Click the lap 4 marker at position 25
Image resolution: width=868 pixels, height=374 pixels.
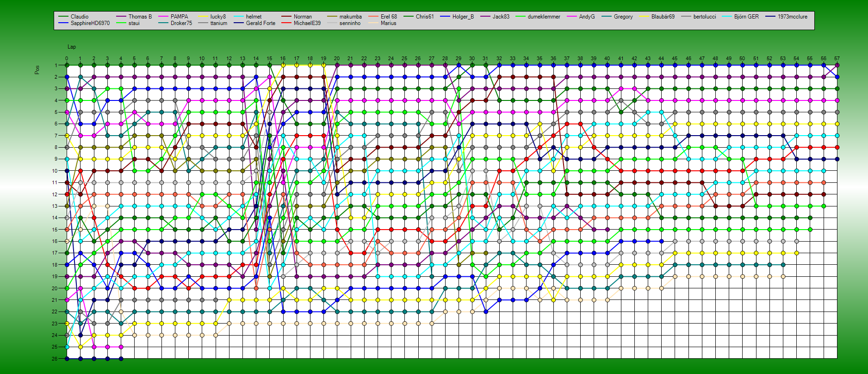[x=121, y=347]
